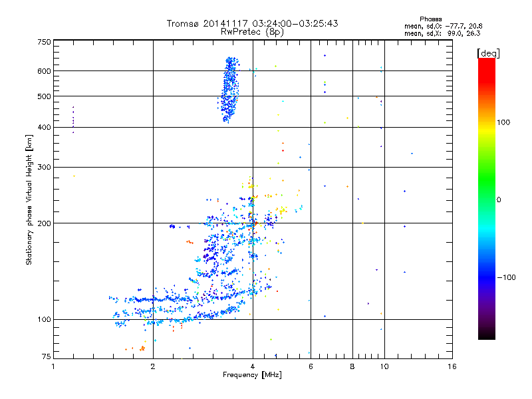
Task: Click the '600' y-axis tick label
Action: coord(44,71)
